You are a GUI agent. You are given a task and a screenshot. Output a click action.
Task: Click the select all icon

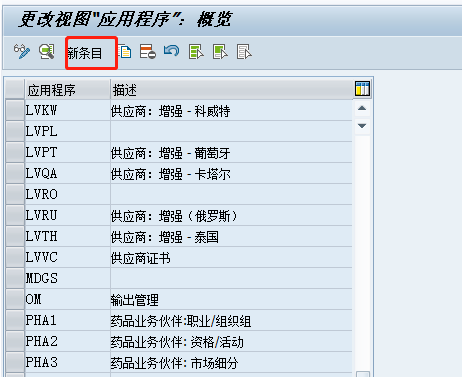coord(196,52)
